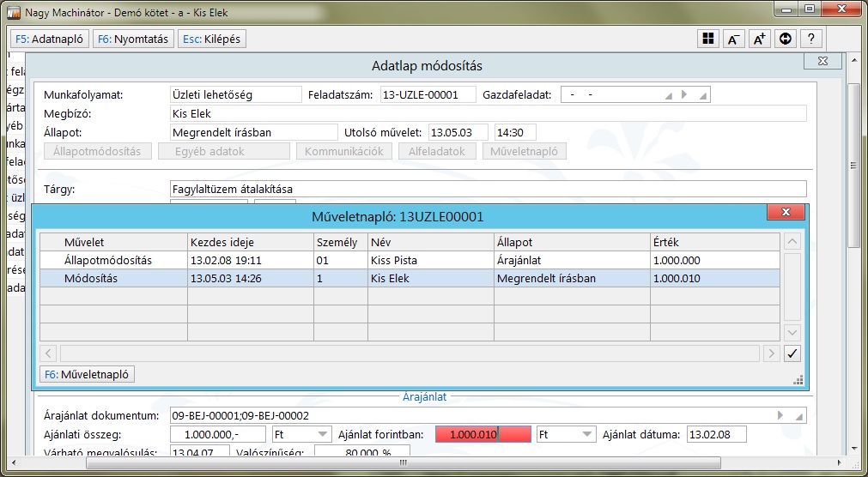Click the Állapot field Megrendelt írásban

coord(254,132)
